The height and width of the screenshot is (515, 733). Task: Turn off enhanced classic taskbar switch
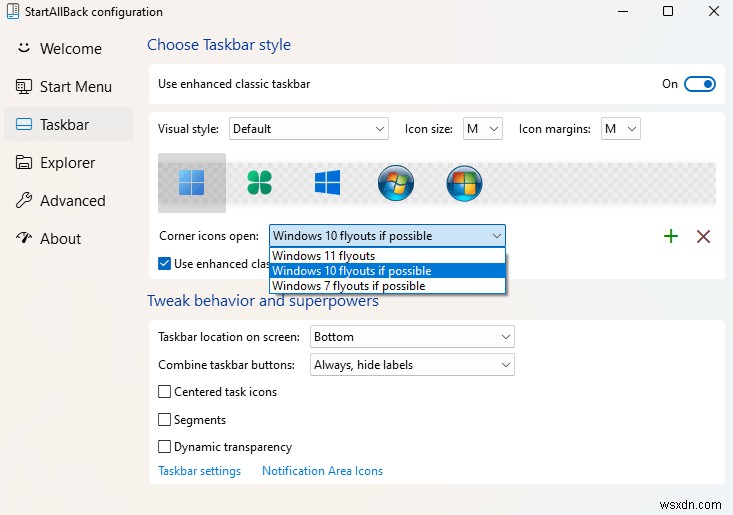pos(699,84)
